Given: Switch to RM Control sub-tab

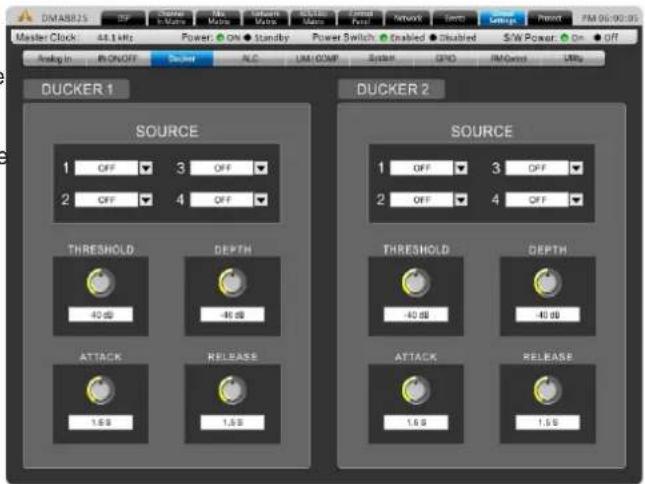Looking at the screenshot, I should (x=509, y=59).
